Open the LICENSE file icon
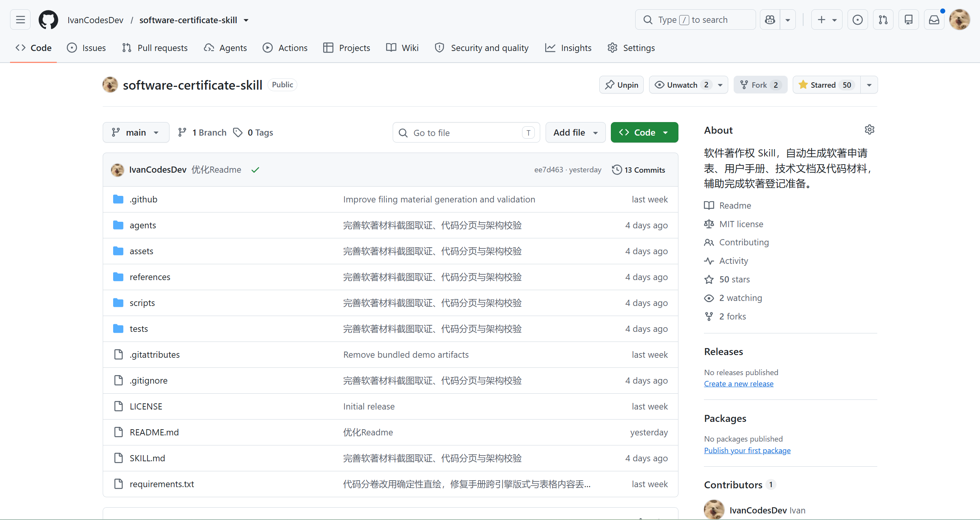The height and width of the screenshot is (520, 980). pos(118,406)
